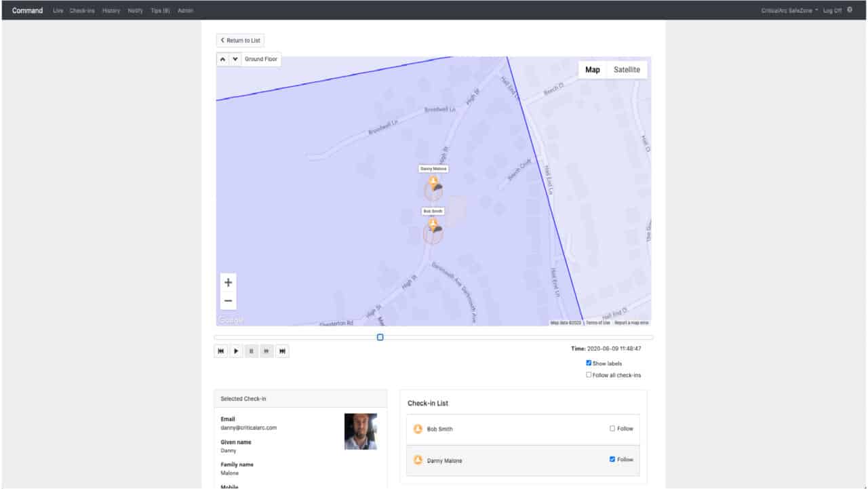Image resolution: width=868 pixels, height=489 pixels.
Task: Open the History menu
Action: (111, 10)
